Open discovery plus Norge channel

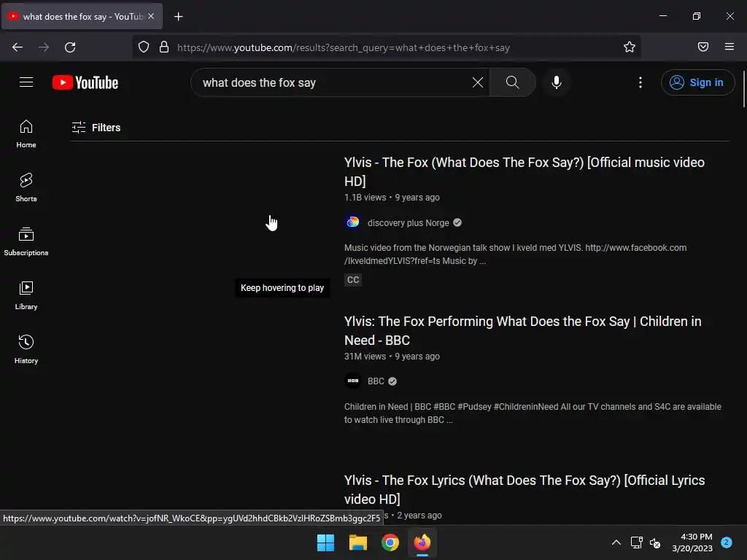[408, 223]
